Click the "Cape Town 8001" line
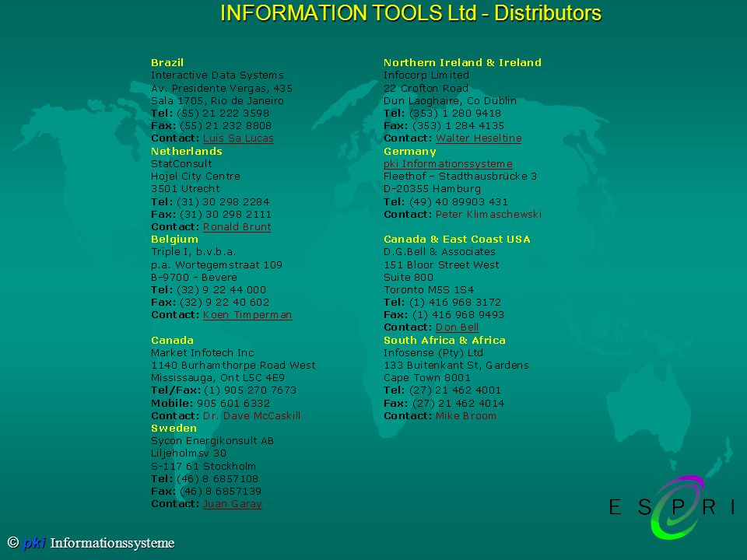 point(427,378)
